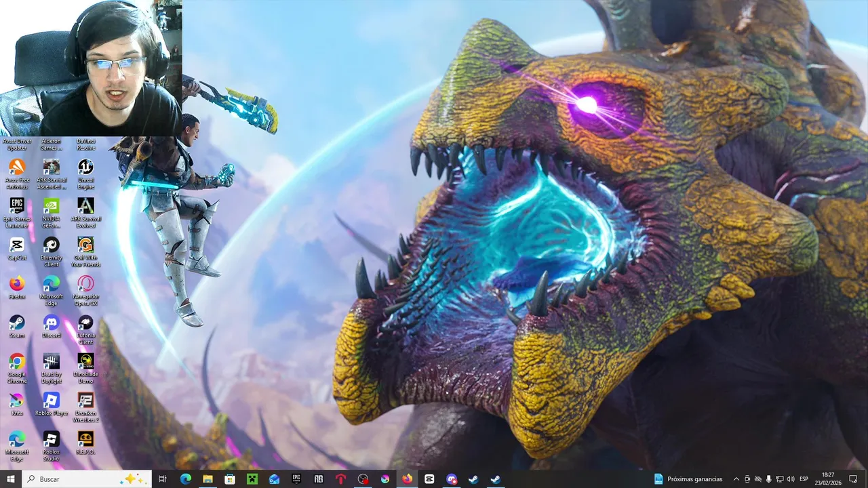Image resolution: width=868 pixels, height=488 pixels.
Task: Launch ARK Survival Ascended from desktop
Action: pyautogui.click(x=51, y=174)
